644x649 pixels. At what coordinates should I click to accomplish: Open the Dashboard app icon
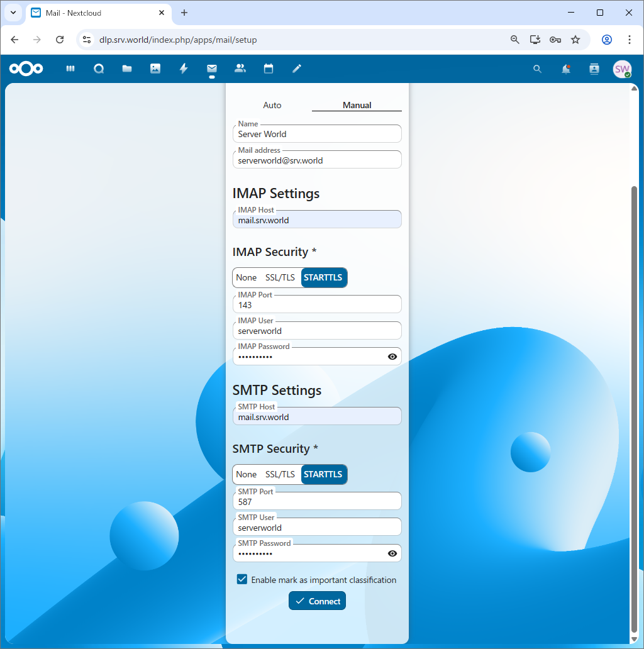[x=70, y=69]
